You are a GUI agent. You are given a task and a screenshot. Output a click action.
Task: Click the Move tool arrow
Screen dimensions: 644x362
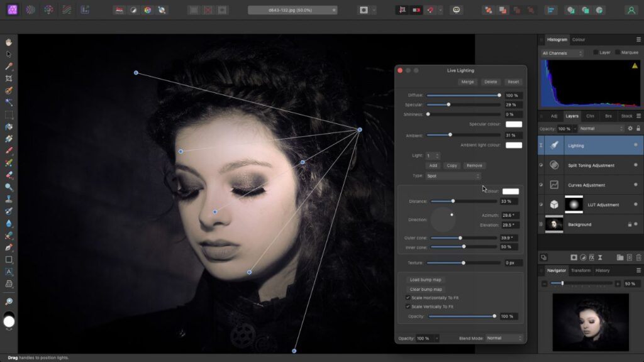tap(9, 54)
